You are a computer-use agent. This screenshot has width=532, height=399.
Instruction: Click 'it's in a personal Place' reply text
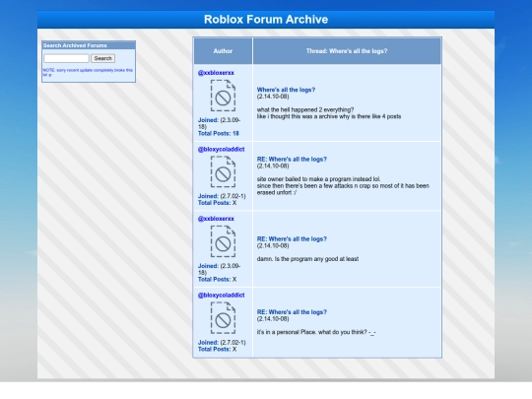316,332
